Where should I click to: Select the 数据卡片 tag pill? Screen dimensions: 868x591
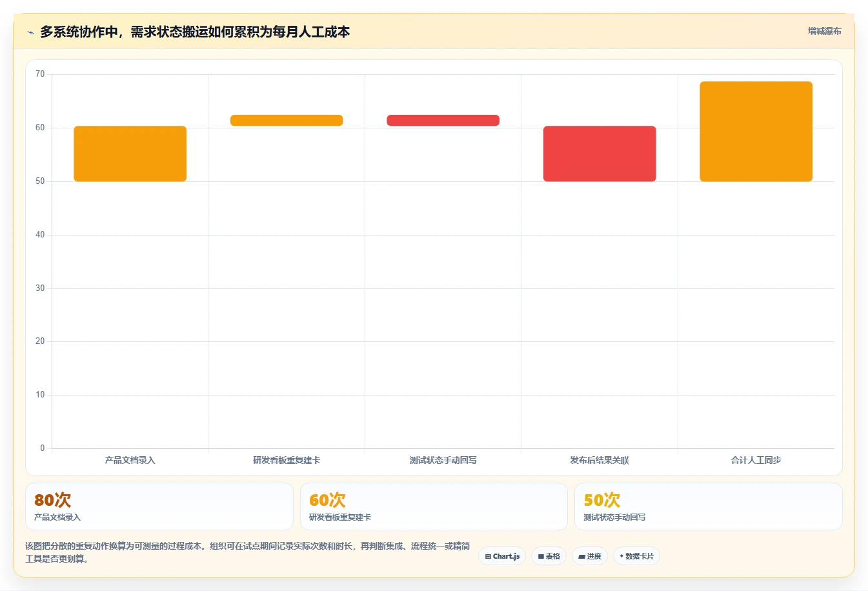(636, 556)
